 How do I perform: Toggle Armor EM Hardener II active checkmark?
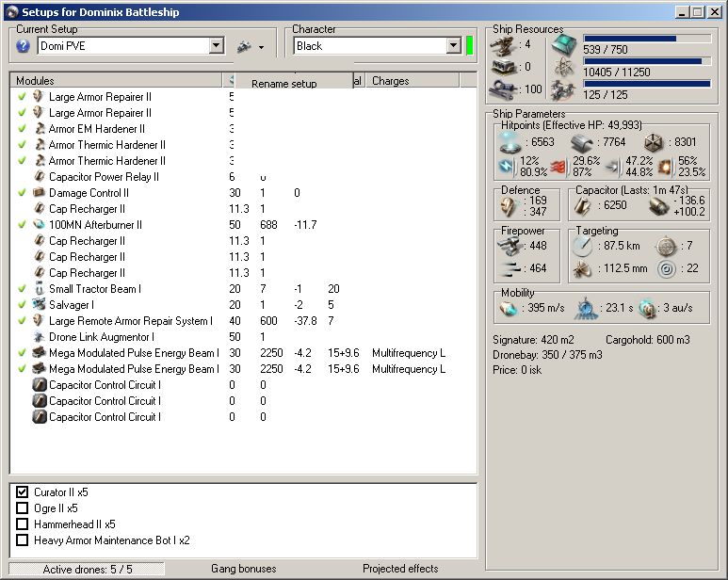[x=22, y=129]
